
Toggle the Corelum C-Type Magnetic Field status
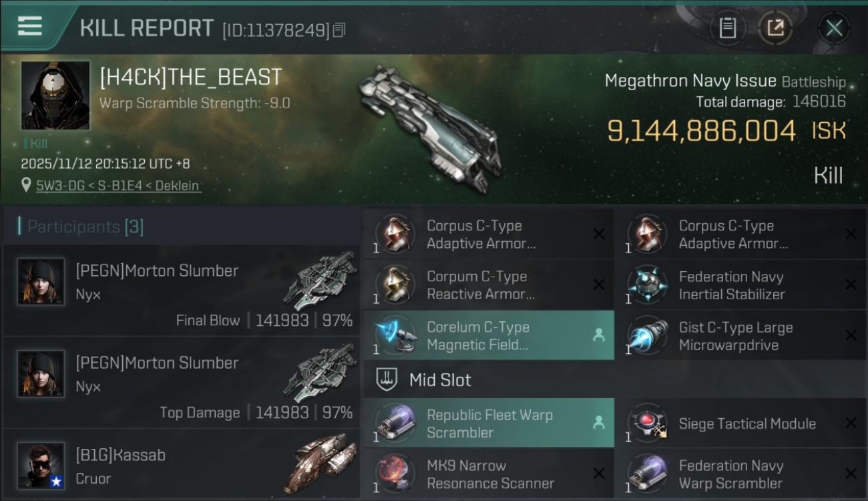pyautogui.click(x=599, y=336)
